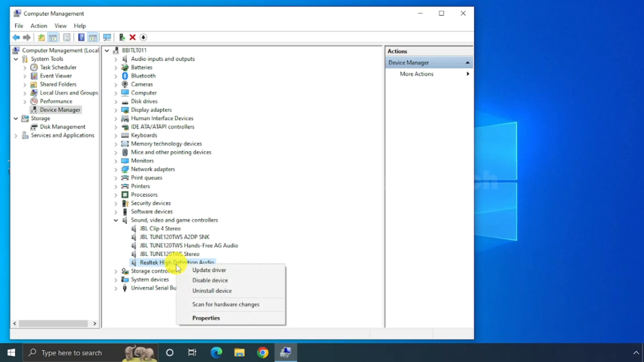Screen dimensions: 644x362
Task: Toggle Show/Hide Console Tree toolbar icon
Action: [53, 38]
